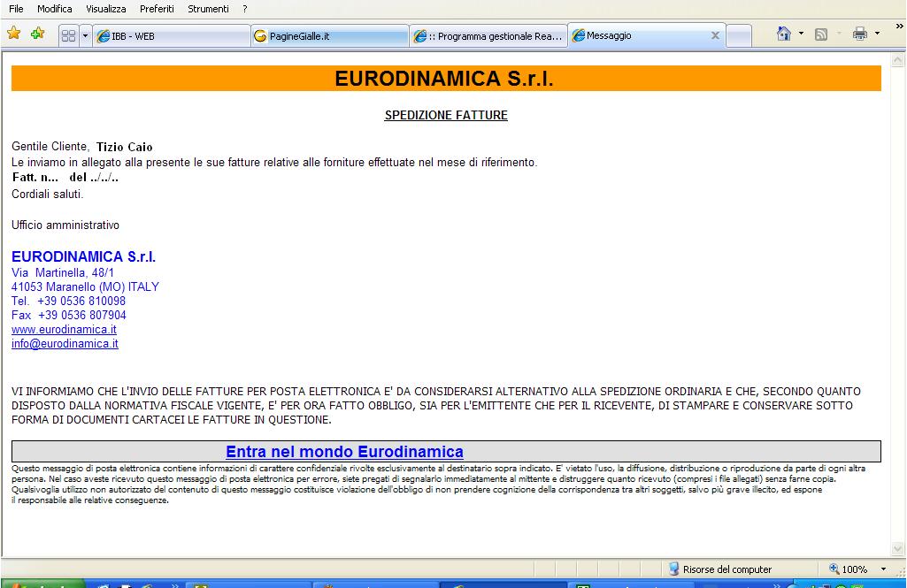The image size is (907, 588).
Task: Click the Fatt. n... del ../../.. text
Action: click(x=65, y=178)
